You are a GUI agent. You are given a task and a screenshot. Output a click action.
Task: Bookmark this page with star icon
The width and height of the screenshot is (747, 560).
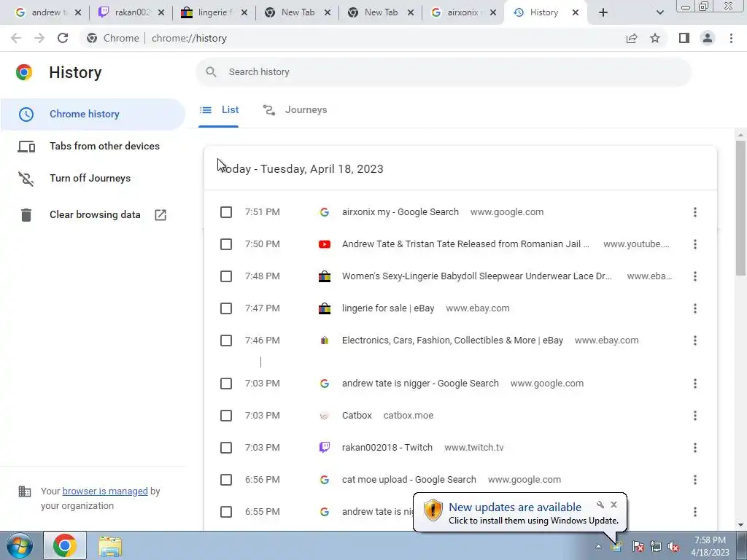click(x=655, y=38)
